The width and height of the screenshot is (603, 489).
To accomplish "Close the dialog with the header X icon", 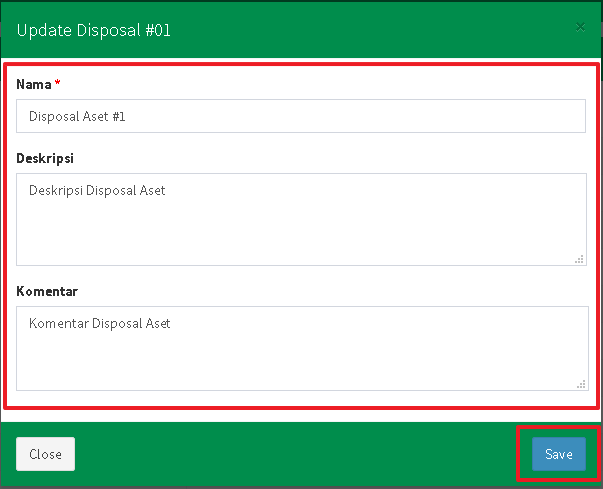I will coord(581,28).
